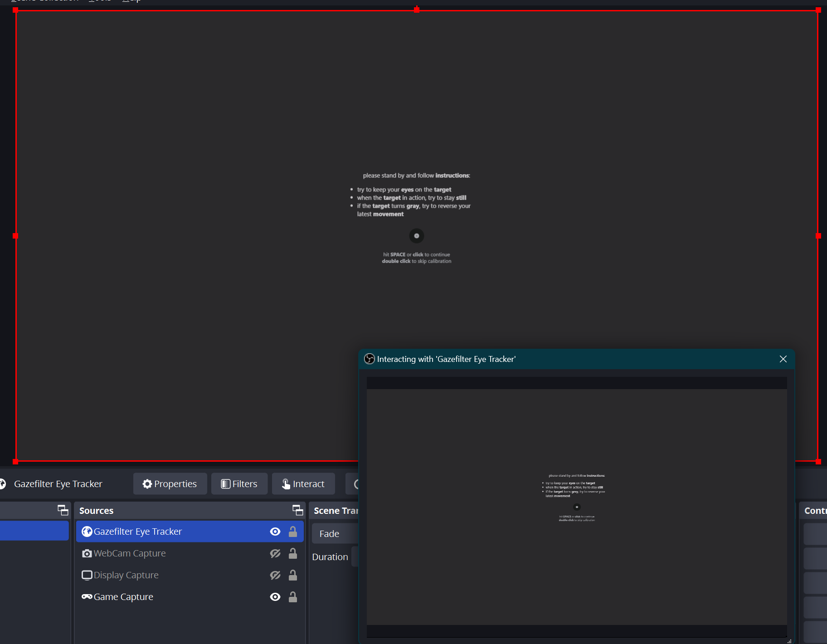Show the WebCam Capture source
The image size is (827, 644).
click(x=275, y=553)
